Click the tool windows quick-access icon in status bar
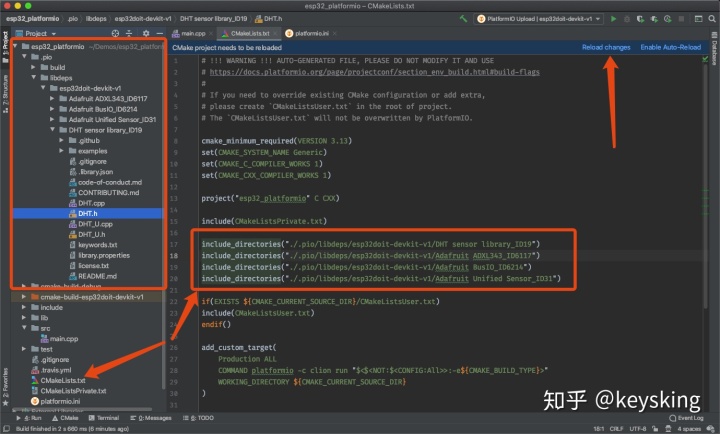720x434 pixels. (6, 428)
